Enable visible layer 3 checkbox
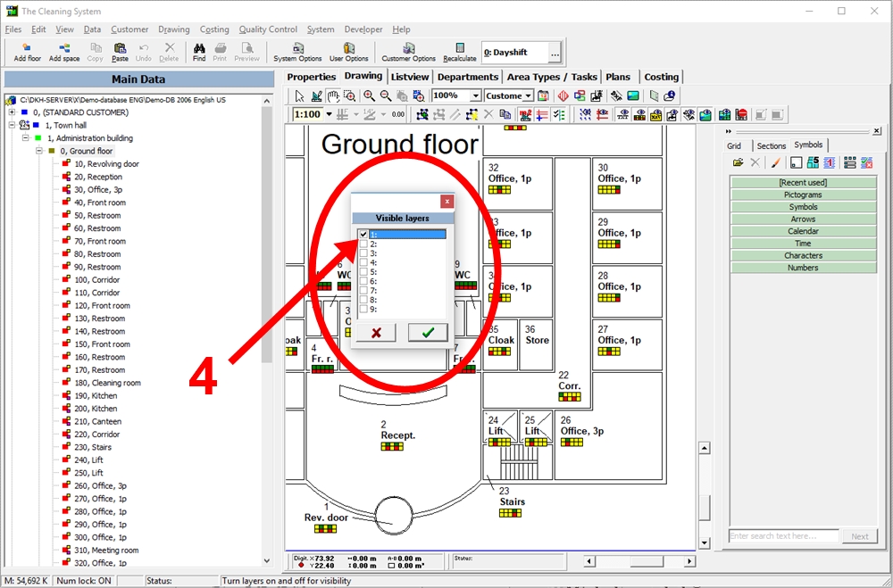The image size is (893, 588). pos(363,253)
